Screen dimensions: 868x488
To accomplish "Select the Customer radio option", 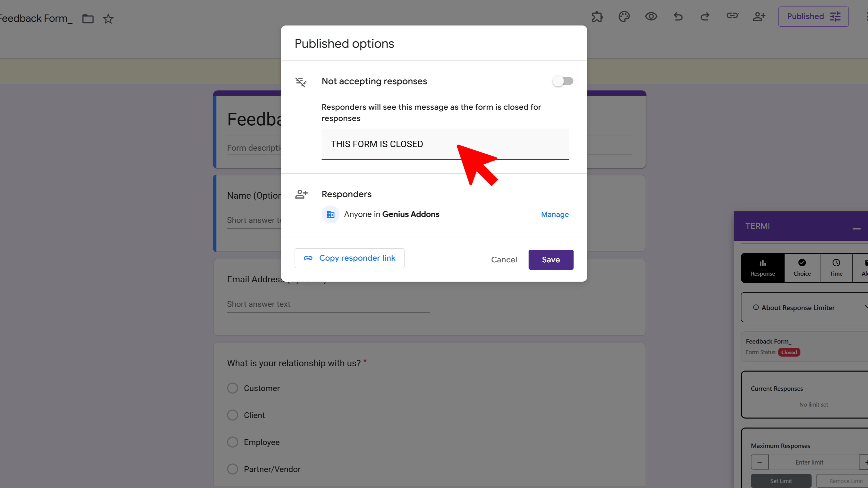I will tap(232, 388).
